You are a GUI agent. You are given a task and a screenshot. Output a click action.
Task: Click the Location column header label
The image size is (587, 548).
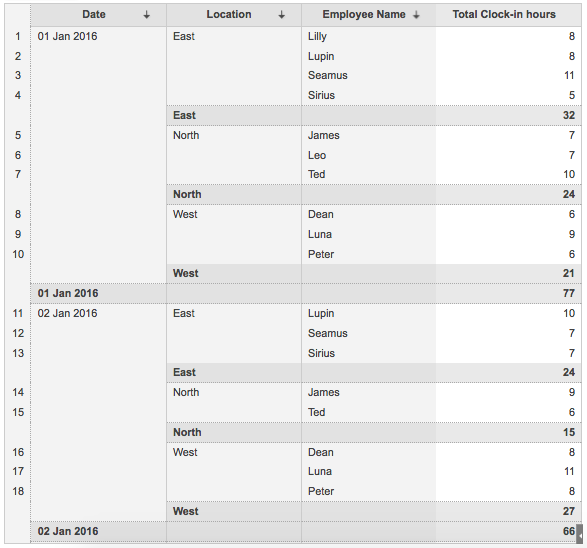click(229, 14)
